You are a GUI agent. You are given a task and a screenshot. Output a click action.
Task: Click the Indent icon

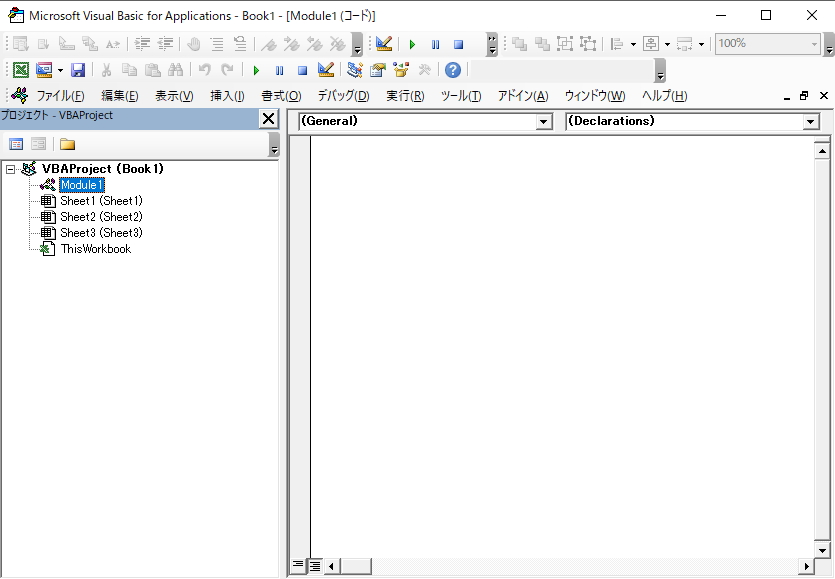pos(142,44)
